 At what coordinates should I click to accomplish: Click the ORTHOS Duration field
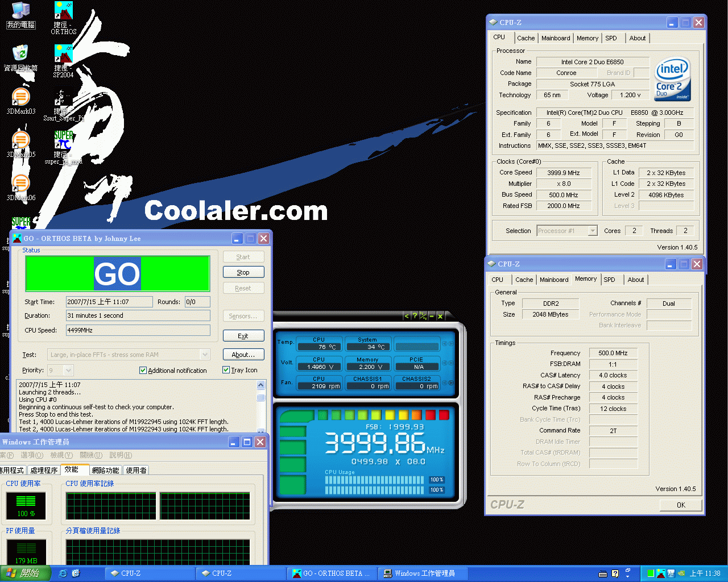point(138,315)
